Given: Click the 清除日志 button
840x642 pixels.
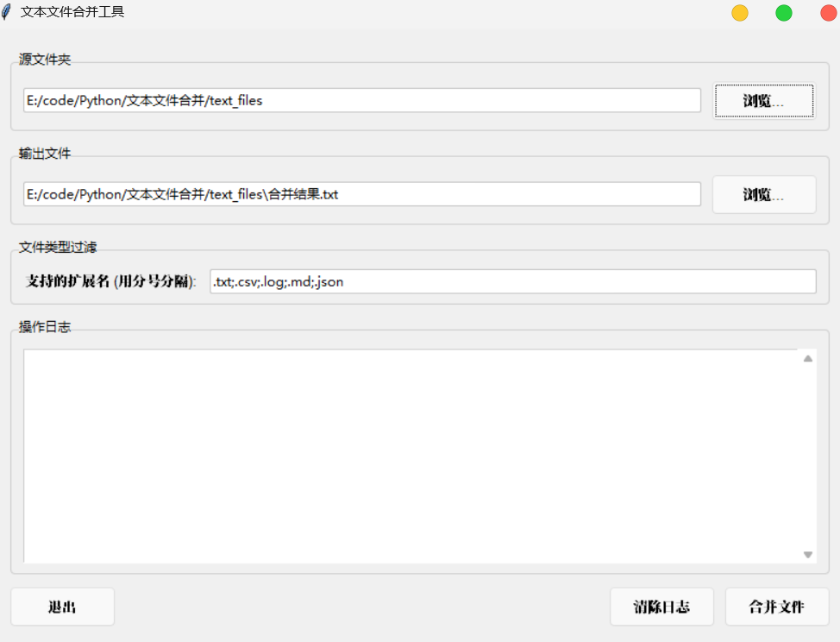Looking at the screenshot, I should [x=661, y=607].
